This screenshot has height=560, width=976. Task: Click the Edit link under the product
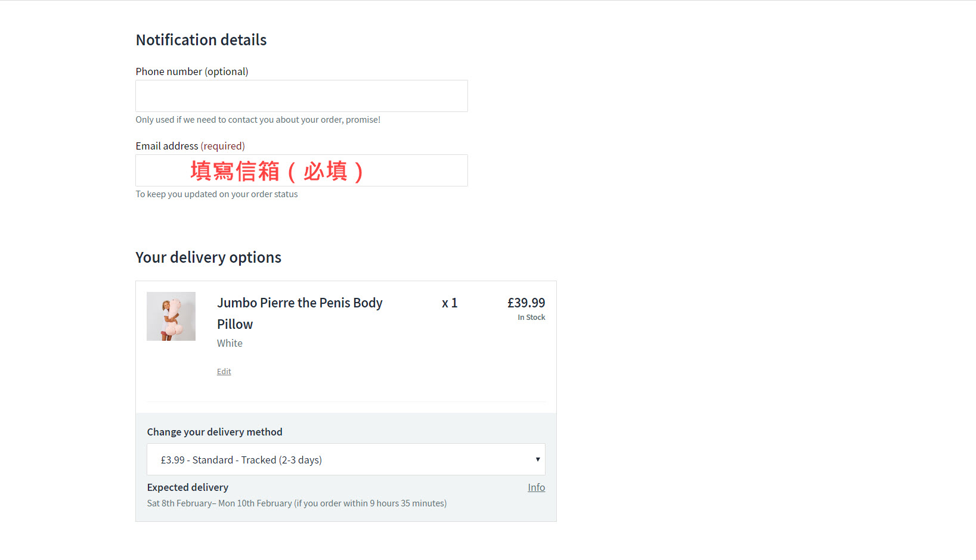pos(224,372)
